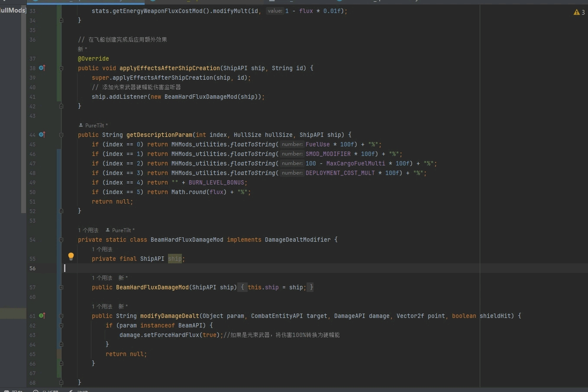Click the fold end marker at line 34
Viewport: 588px width, 392px height.
(61, 20)
